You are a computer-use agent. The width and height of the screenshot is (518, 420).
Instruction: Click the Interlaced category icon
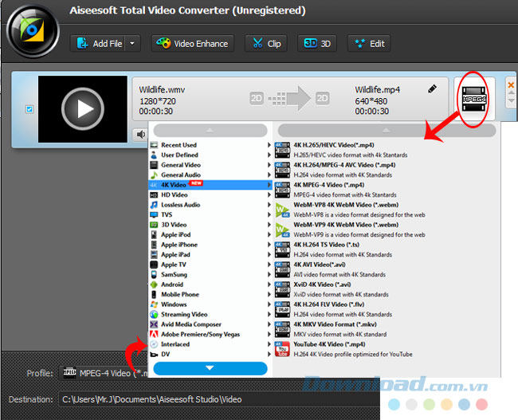tap(154, 344)
